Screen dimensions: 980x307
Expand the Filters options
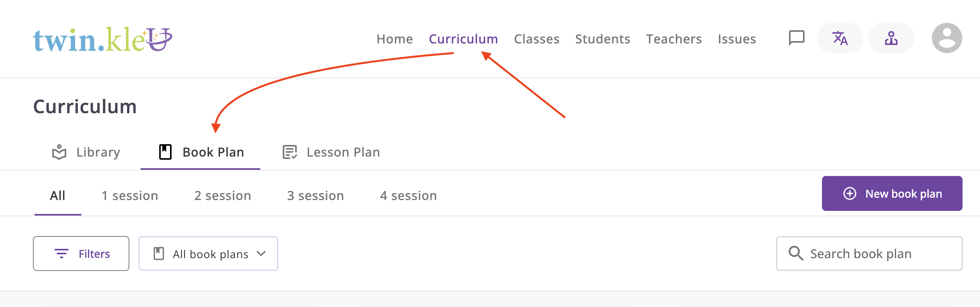[x=81, y=254]
